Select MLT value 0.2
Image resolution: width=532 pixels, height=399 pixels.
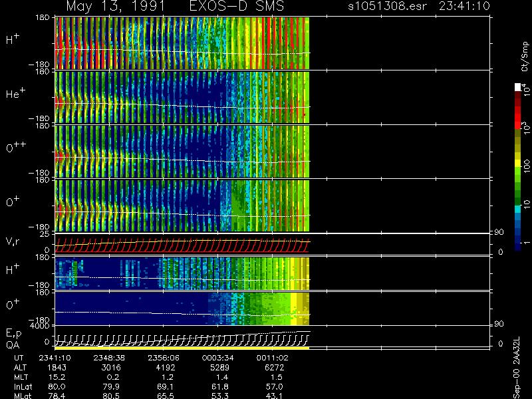tap(113, 377)
